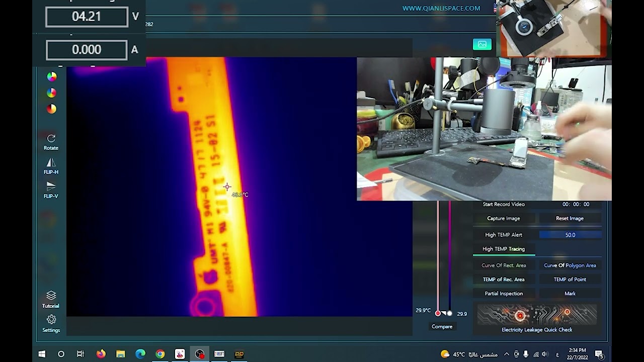Open the Settings gear

point(51,323)
